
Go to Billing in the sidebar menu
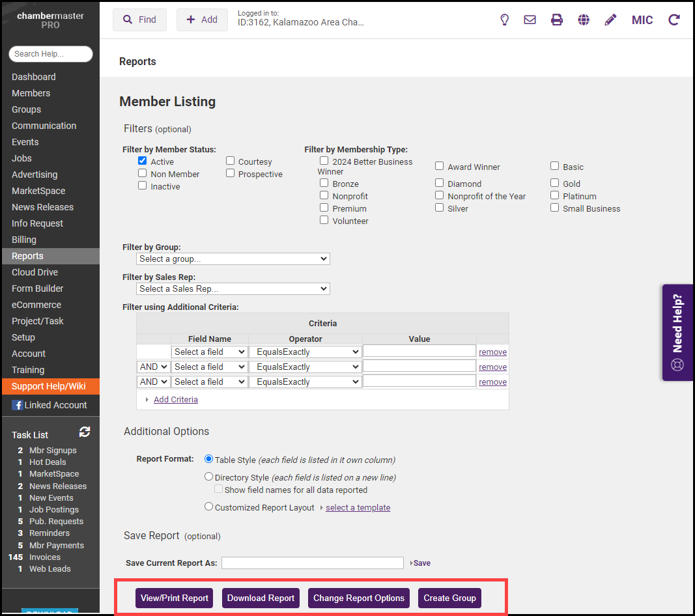coord(24,240)
